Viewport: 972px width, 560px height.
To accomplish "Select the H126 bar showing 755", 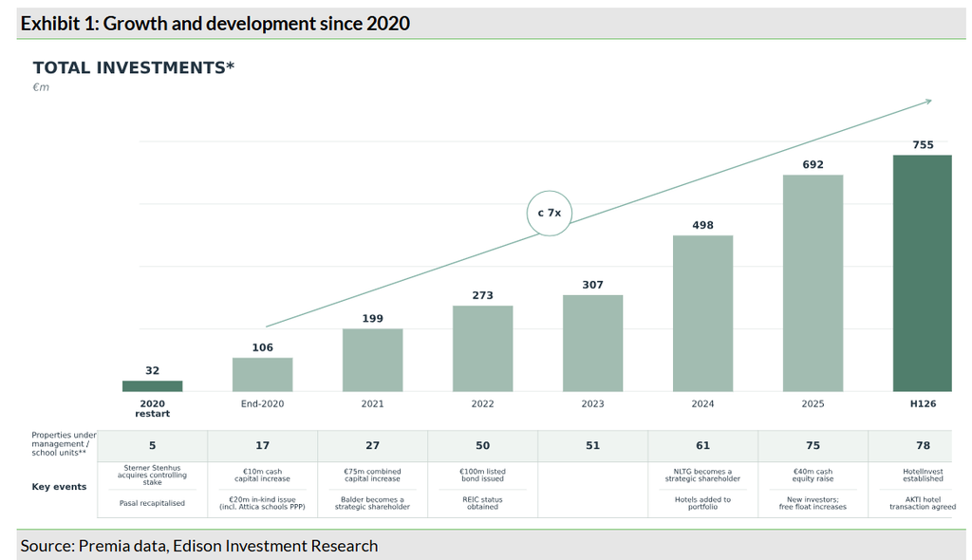I will click(x=923, y=273).
